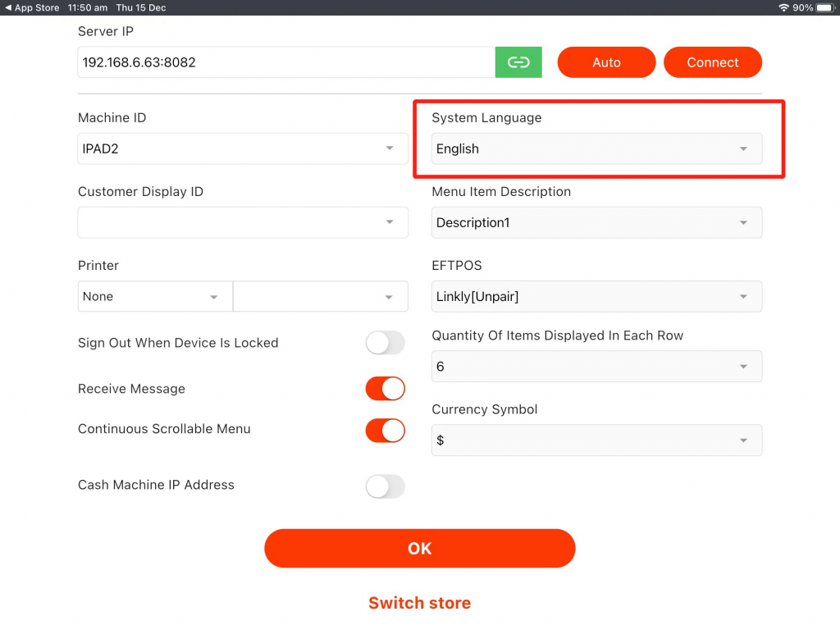Click the Switch store link

(419, 603)
